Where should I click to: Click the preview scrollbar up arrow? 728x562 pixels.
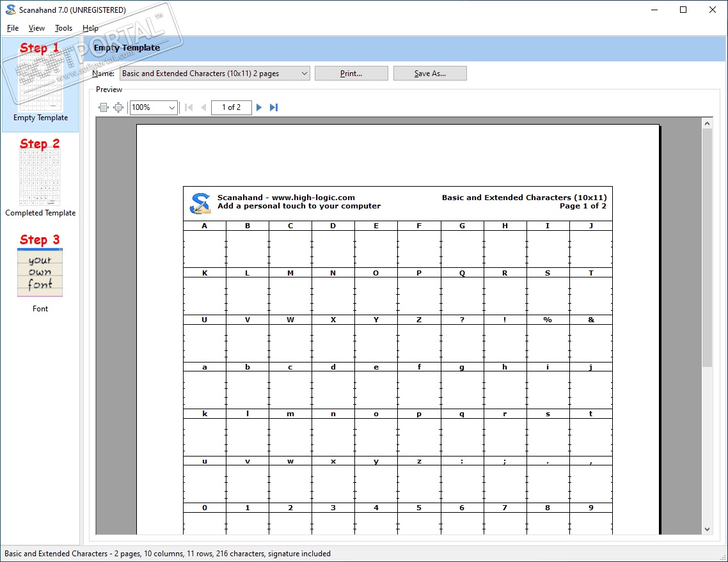707,123
